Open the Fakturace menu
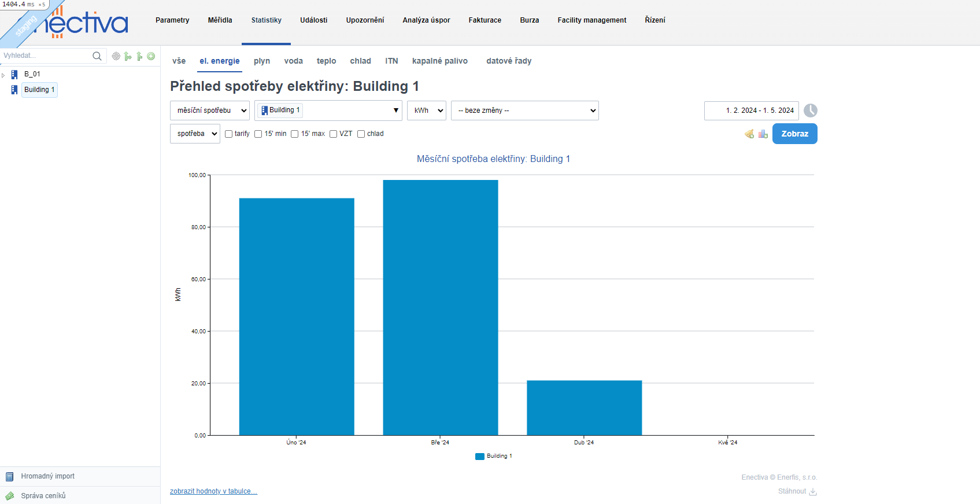 click(x=485, y=20)
